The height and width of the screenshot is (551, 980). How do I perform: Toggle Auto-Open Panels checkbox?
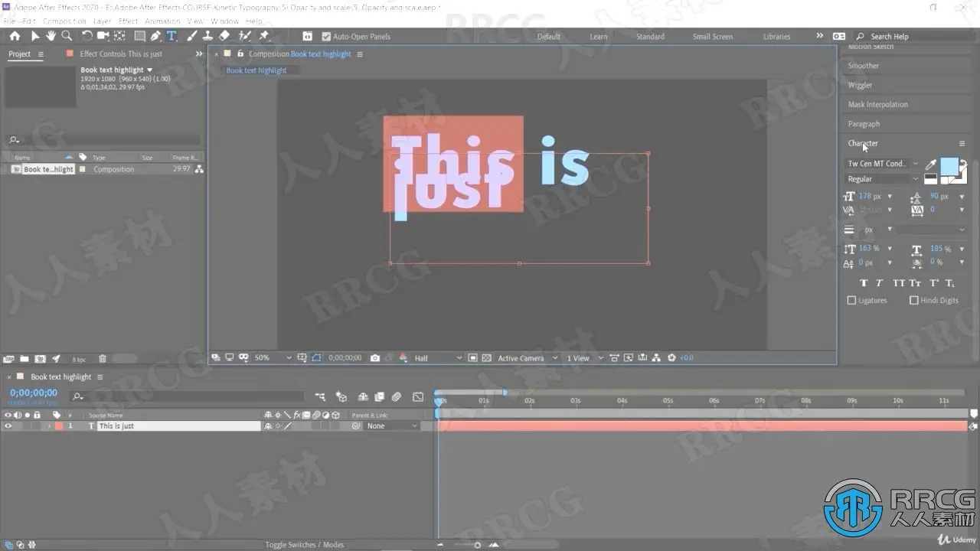point(326,37)
